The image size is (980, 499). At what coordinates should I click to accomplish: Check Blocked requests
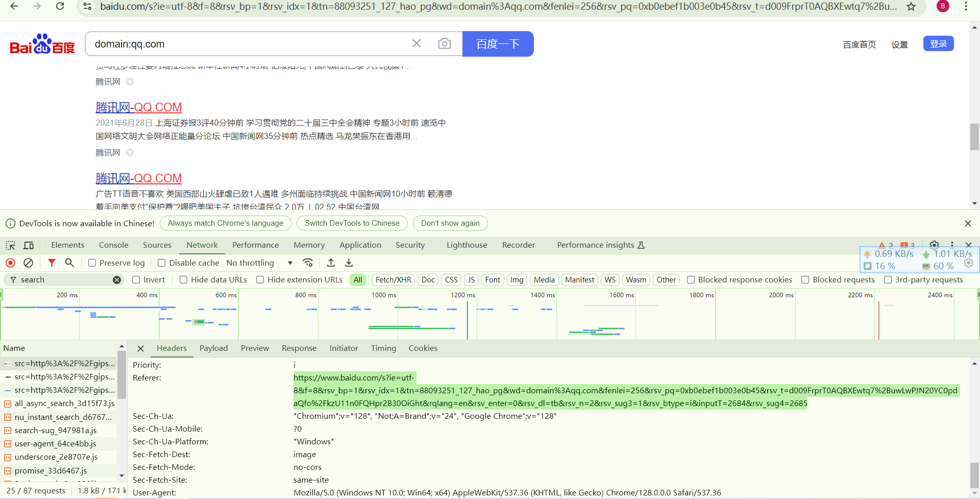click(805, 280)
